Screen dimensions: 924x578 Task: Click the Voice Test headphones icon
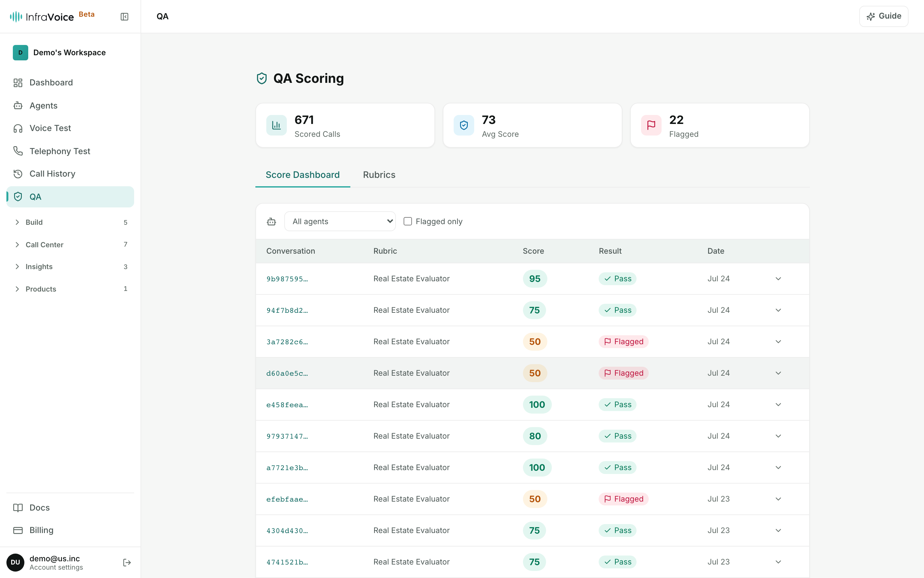[x=18, y=128]
